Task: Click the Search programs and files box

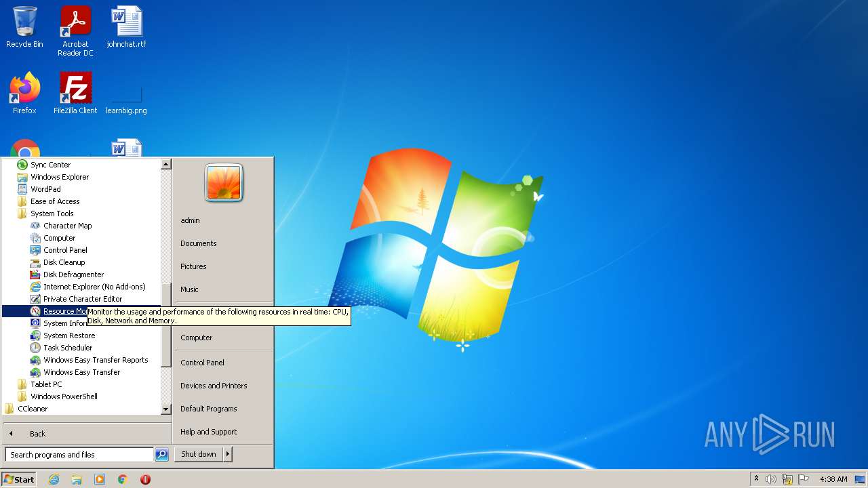Action: [x=79, y=455]
